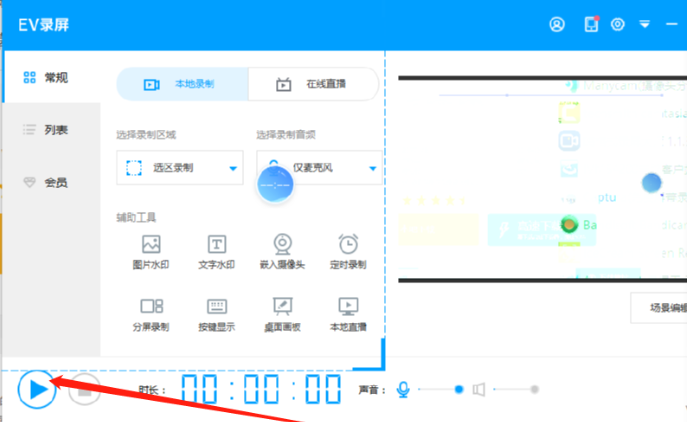Switch to the 列表 sidebar tab
The image size is (687, 422).
[x=52, y=130]
